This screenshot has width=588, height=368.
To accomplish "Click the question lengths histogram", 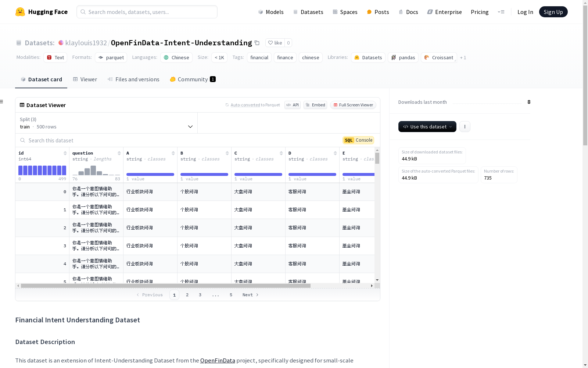I will click(96, 170).
